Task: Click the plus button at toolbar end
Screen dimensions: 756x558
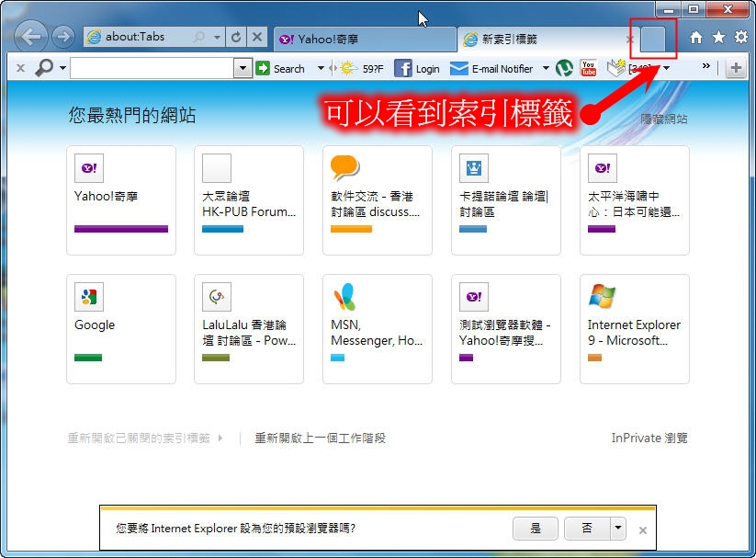Action: (x=736, y=68)
